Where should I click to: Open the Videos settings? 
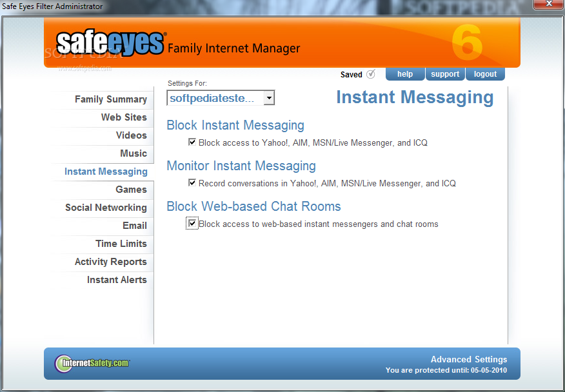pos(131,135)
